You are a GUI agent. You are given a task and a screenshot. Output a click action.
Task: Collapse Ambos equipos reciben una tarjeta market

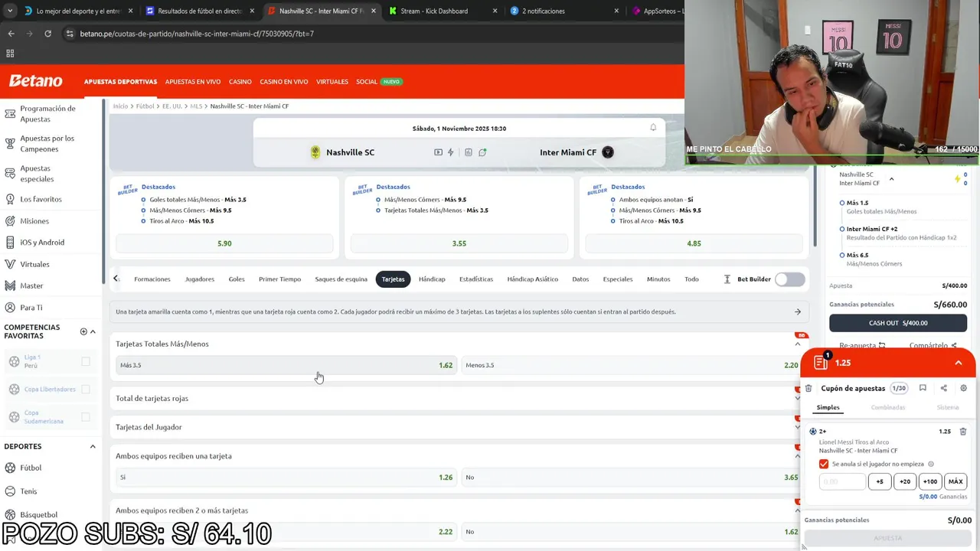click(x=797, y=456)
